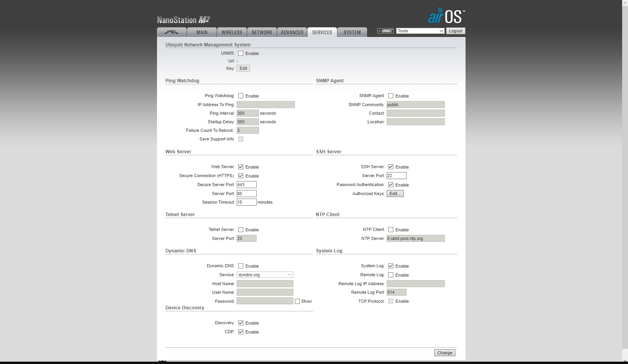Image resolution: width=628 pixels, height=364 pixels.
Task: Expand the Tools dropdown
Action: [421, 31]
